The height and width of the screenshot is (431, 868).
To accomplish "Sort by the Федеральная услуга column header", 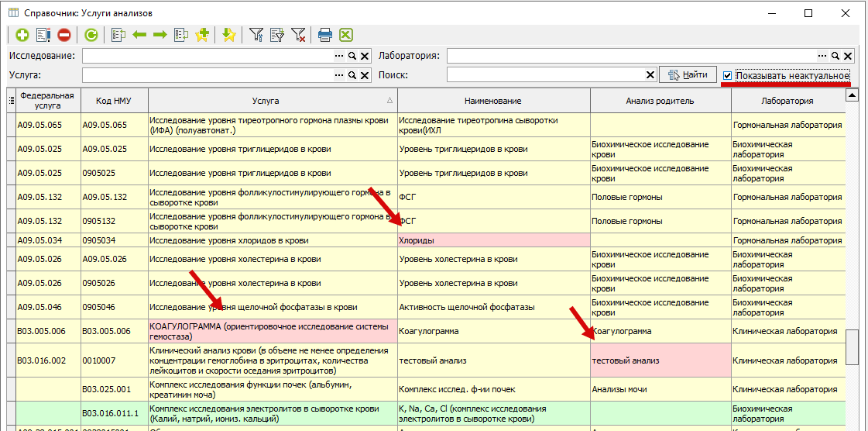I will [x=48, y=101].
